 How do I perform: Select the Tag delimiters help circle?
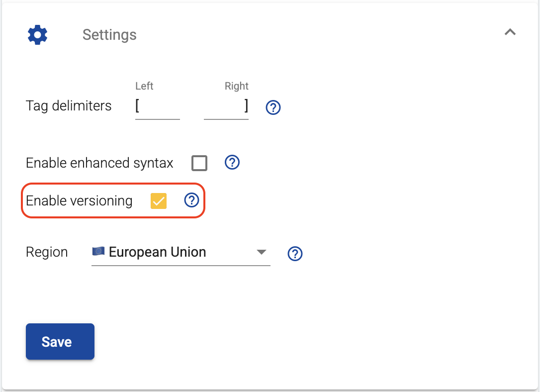273,107
